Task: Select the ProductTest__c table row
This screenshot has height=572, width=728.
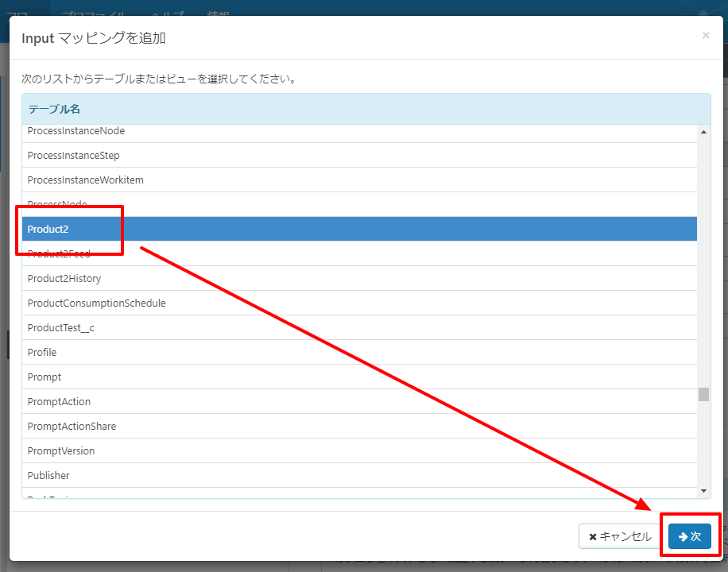Action: pos(359,328)
